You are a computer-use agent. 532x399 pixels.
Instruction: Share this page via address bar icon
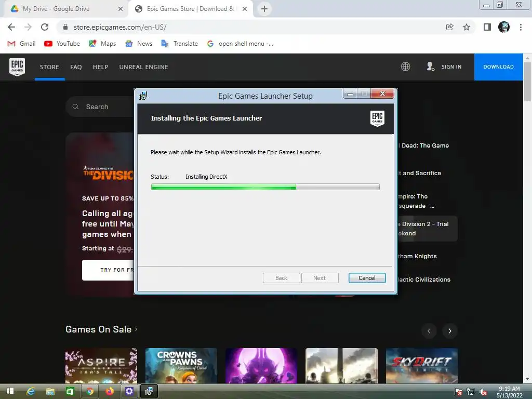tap(449, 27)
